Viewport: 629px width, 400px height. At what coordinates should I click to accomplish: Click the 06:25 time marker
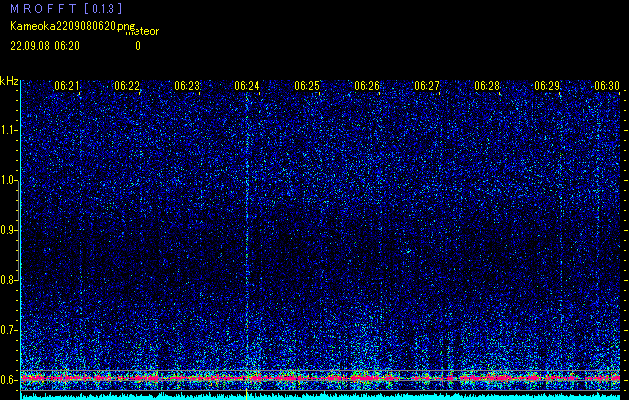(307, 85)
